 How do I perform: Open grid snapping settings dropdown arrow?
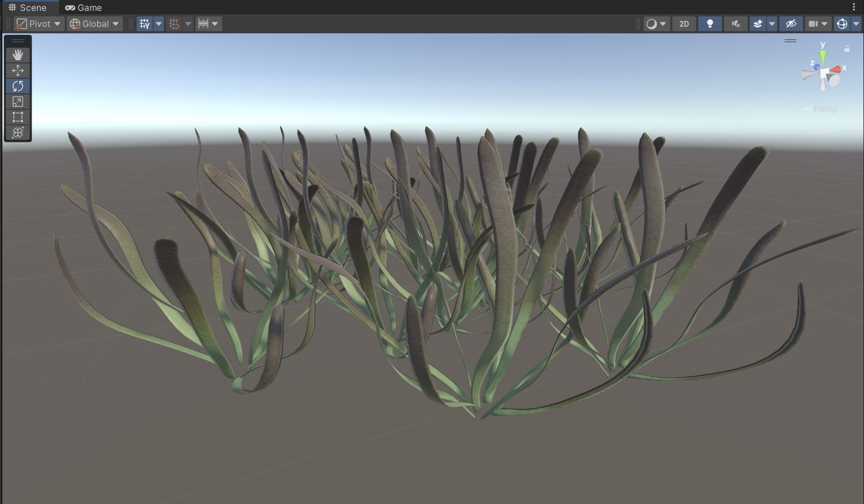188,24
